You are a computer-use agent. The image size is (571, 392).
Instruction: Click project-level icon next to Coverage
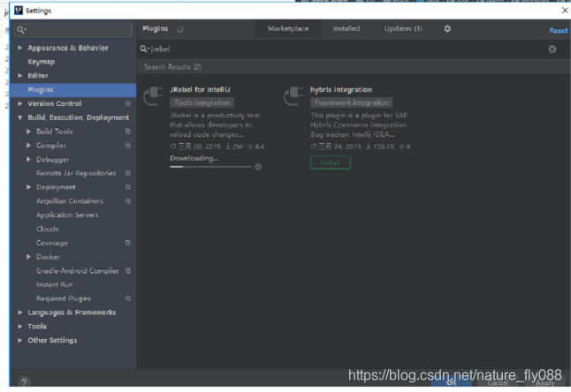(128, 243)
